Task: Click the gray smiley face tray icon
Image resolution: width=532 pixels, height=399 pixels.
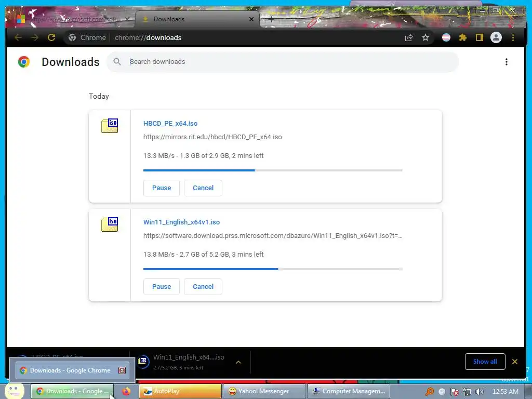Action: pyautogui.click(x=442, y=392)
